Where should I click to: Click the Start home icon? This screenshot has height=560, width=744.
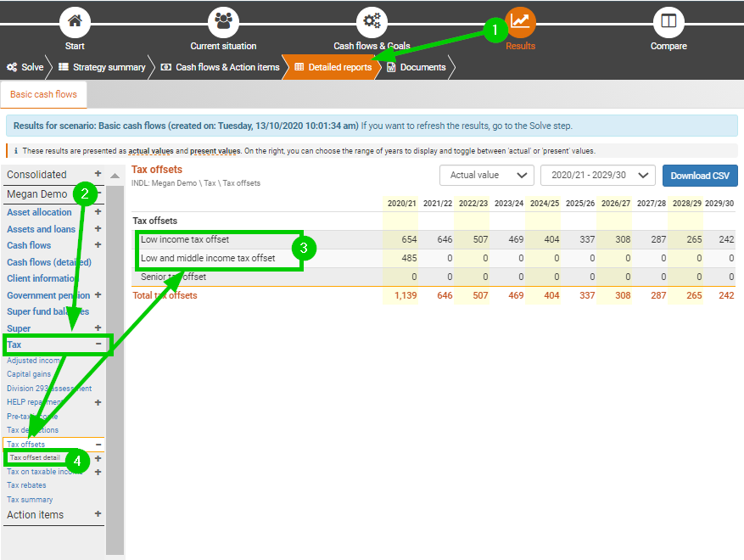coord(75,21)
